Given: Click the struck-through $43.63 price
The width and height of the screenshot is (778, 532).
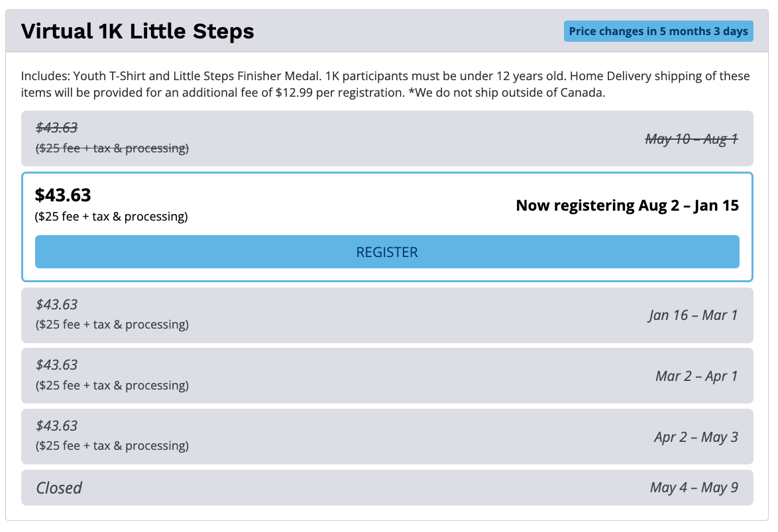Looking at the screenshot, I should 57,128.
